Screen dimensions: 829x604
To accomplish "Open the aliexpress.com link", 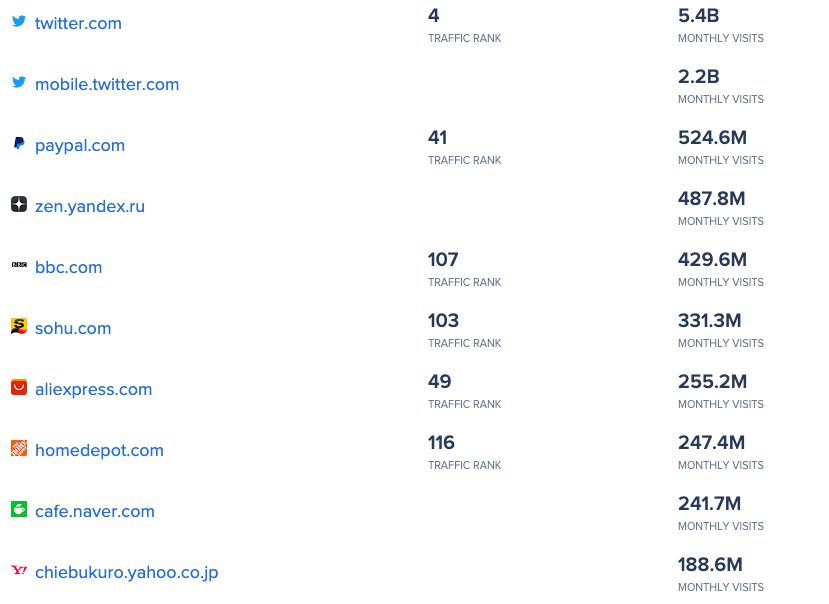I will (93, 390).
